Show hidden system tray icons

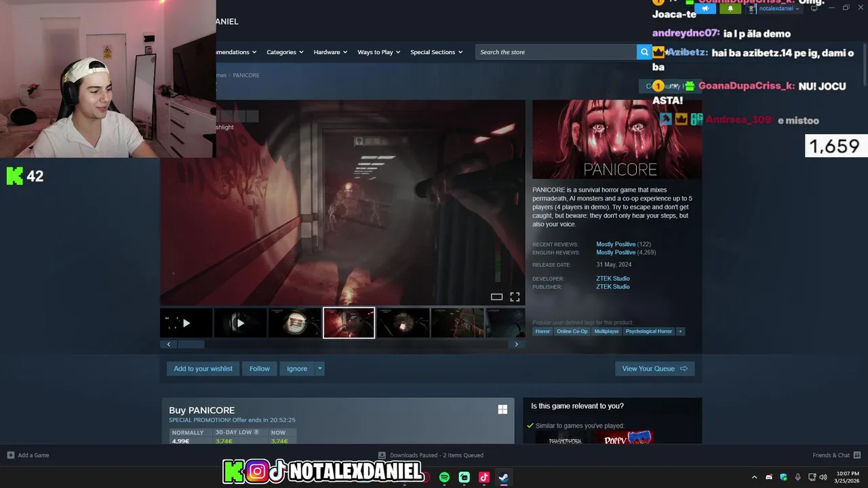[754, 477]
